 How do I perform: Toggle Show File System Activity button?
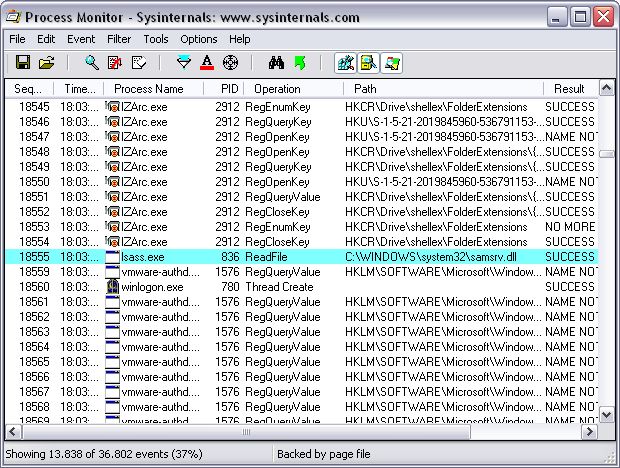tap(368, 63)
